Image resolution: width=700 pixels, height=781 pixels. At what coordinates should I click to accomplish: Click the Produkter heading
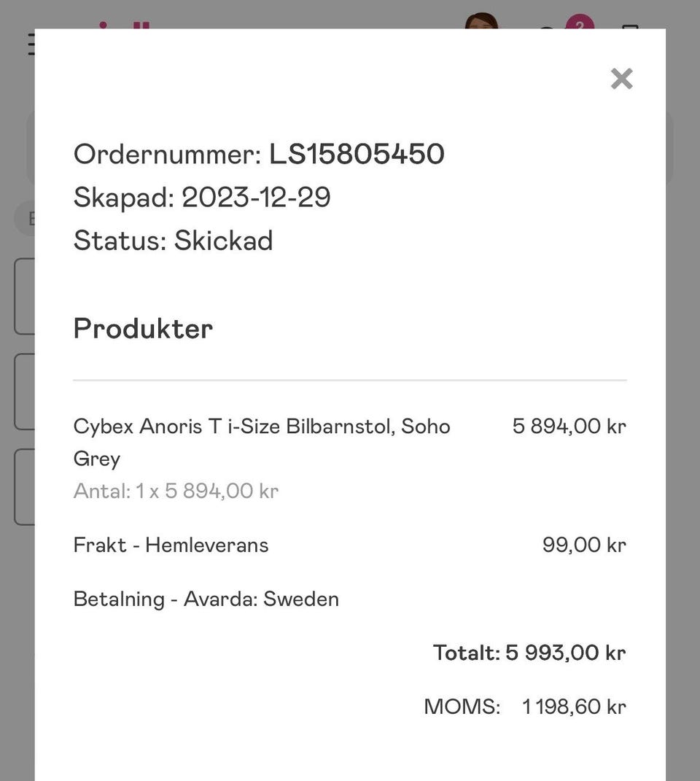tap(143, 328)
